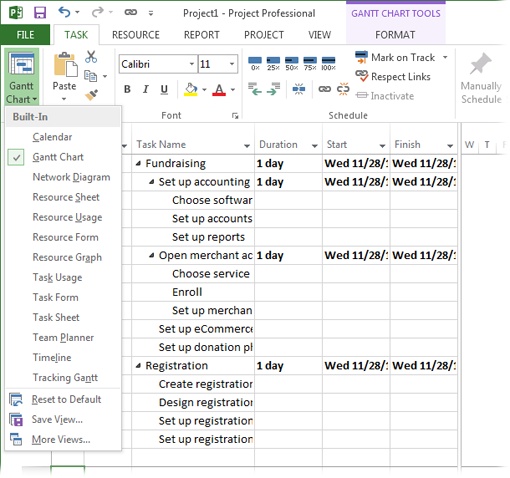Click the Outdent Task green left arrow
Image resolution: width=510 pixels, height=478 pixels.
[255, 89]
